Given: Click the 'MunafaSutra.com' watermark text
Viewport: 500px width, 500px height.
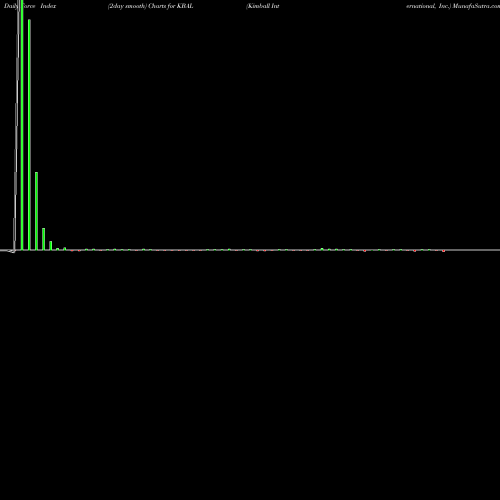Looking at the screenshot, I should (x=476, y=6).
